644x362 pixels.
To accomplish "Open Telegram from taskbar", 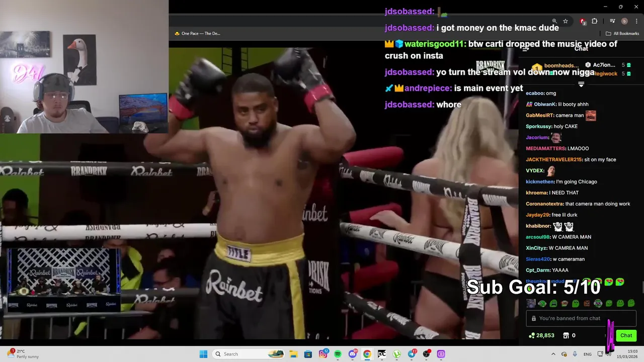I will (412, 354).
